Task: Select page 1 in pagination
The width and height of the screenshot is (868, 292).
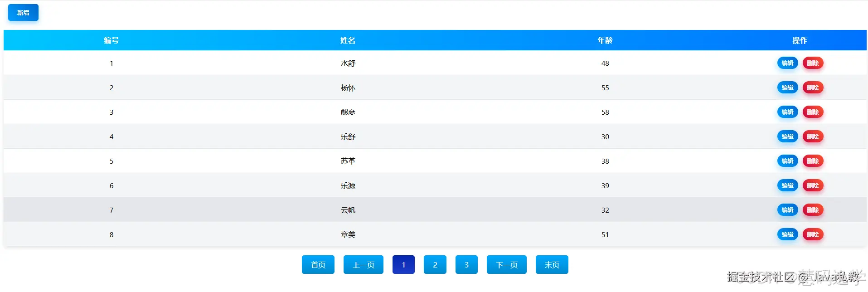Action: point(403,265)
